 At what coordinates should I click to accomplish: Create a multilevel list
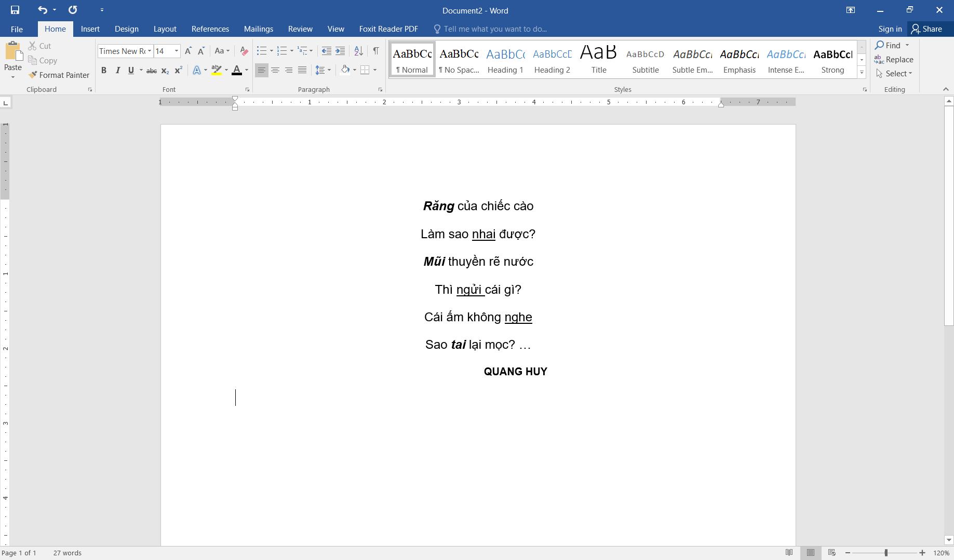point(302,51)
